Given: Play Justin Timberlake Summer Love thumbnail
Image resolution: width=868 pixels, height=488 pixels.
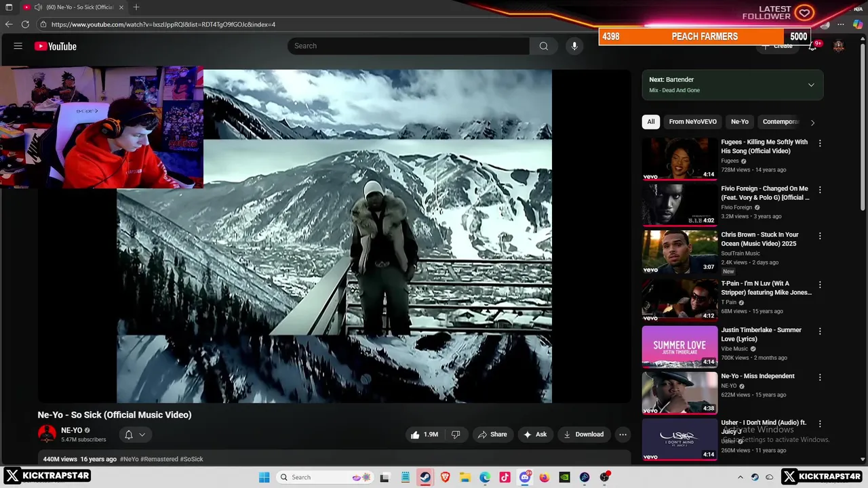Looking at the screenshot, I should coord(679,346).
